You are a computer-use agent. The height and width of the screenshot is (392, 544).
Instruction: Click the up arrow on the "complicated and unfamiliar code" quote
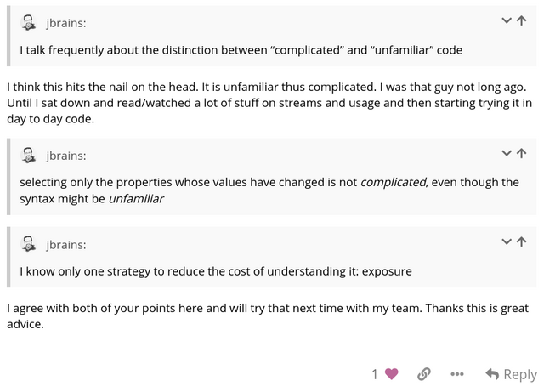[x=521, y=20]
